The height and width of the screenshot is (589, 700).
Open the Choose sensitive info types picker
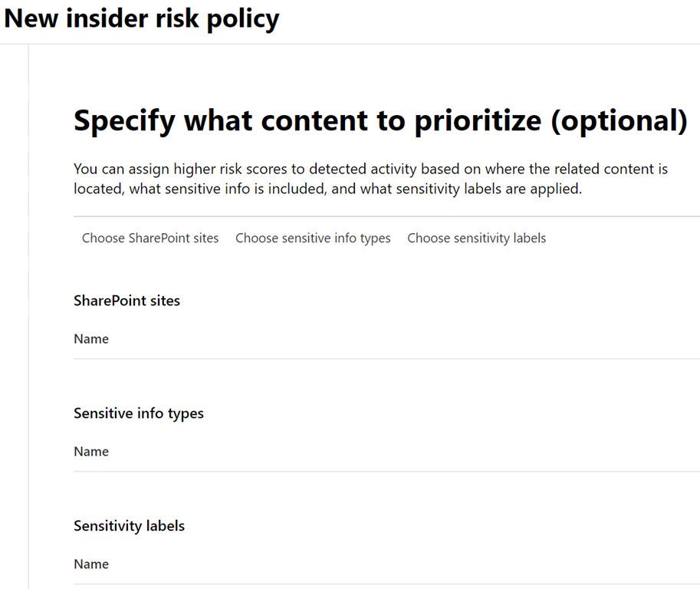[x=313, y=239]
